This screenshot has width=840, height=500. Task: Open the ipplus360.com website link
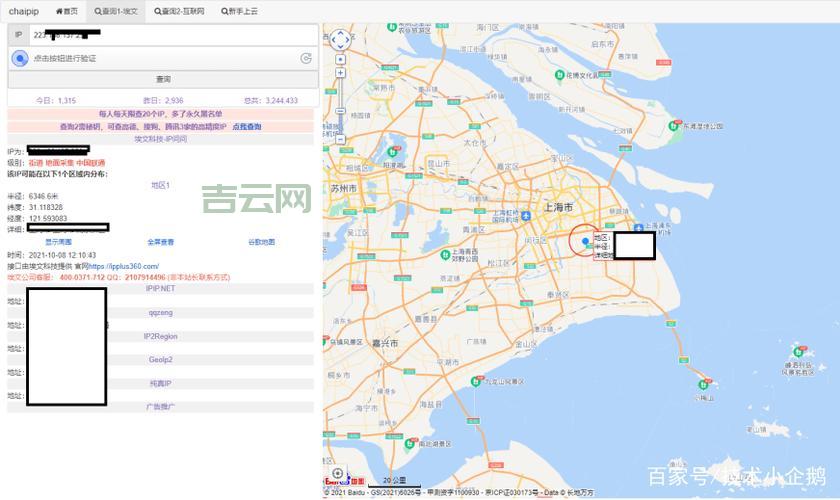[x=123, y=266]
